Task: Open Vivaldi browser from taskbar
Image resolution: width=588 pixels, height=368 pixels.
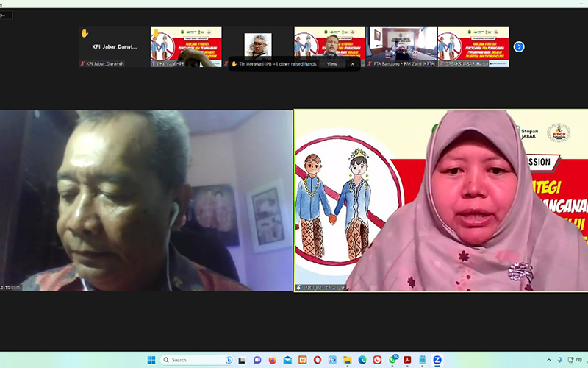Action: click(377, 360)
